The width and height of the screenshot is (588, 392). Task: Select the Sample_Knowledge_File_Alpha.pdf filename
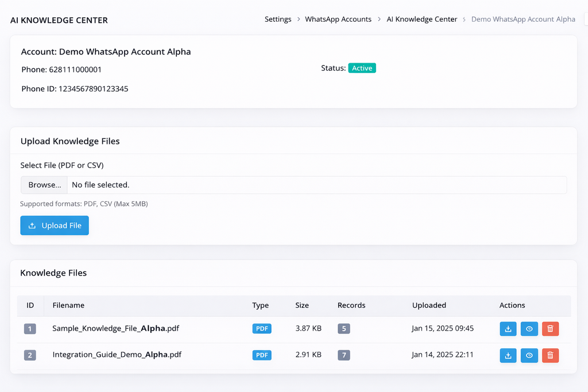[115, 329]
